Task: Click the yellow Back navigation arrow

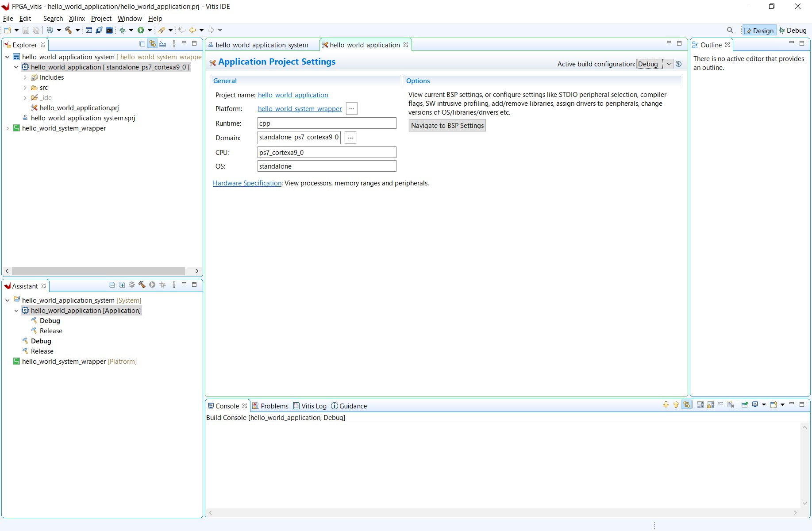Action: [x=192, y=30]
